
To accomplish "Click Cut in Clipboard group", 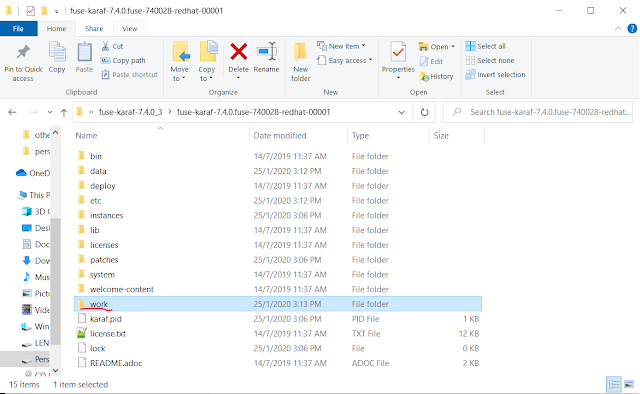I will (112, 46).
